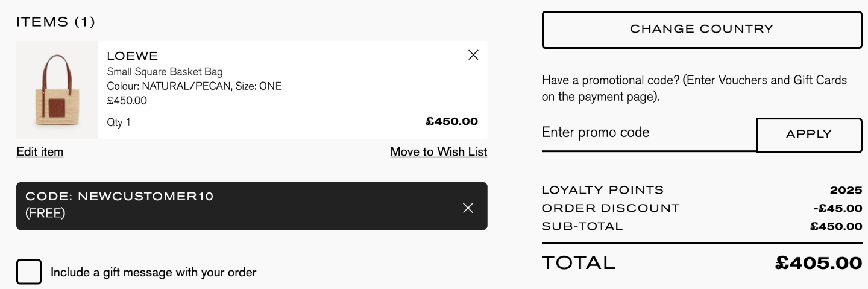The height and width of the screenshot is (289, 868).
Task: Click the Order Discount amount
Action: (838, 208)
